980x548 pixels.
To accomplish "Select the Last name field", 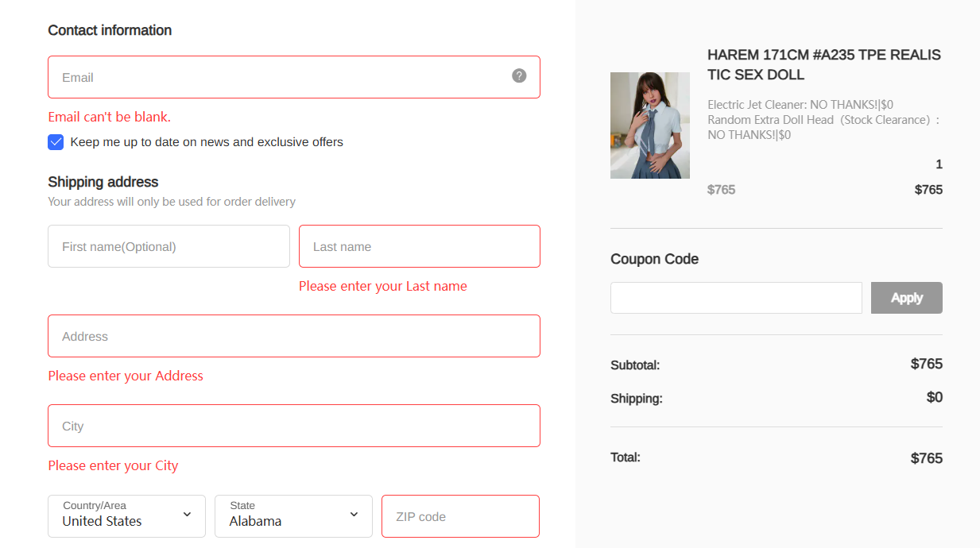I will point(419,246).
